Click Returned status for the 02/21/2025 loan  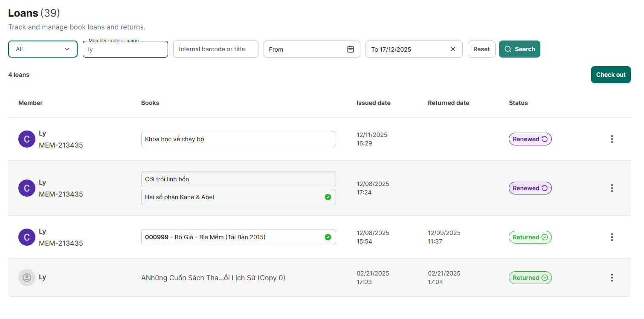(x=530, y=278)
